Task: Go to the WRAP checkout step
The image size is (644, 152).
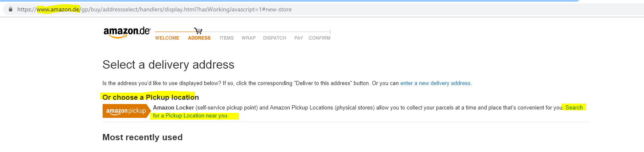Action: coord(249,38)
